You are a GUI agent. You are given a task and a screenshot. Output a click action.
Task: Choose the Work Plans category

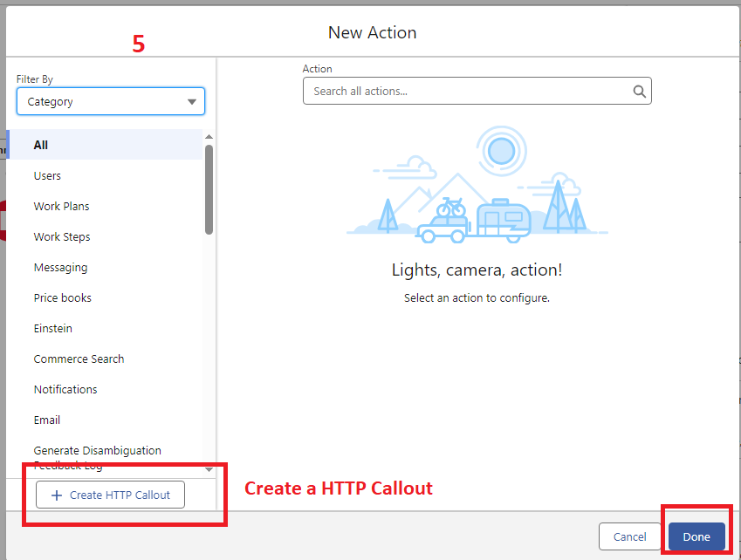(61, 206)
